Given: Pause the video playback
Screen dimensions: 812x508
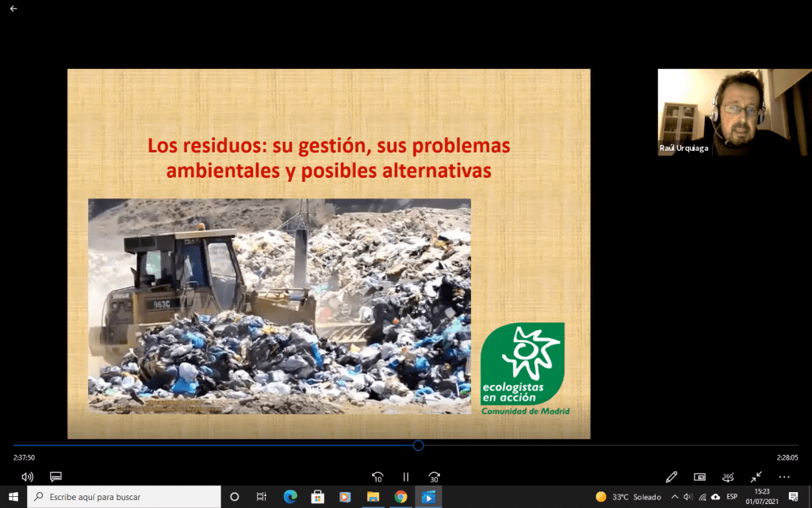Looking at the screenshot, I should (406, 477).
